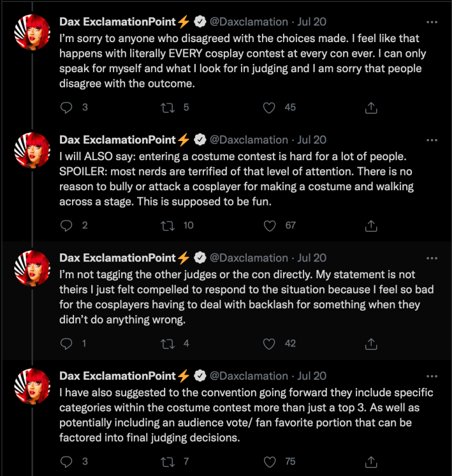Share the tweet about bullying cosplayers
Image resolution: width=452 pixels, height=476 pixels.
tap(371, 225)
